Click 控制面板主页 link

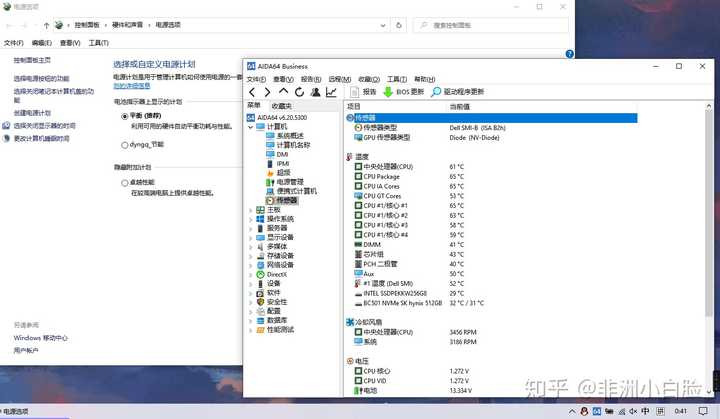pos(32,60)
